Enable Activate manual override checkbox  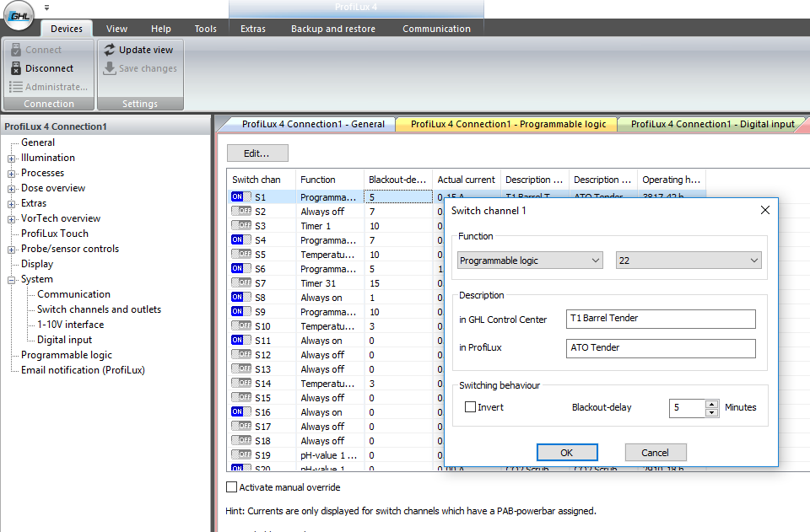[x=232, y=486]
